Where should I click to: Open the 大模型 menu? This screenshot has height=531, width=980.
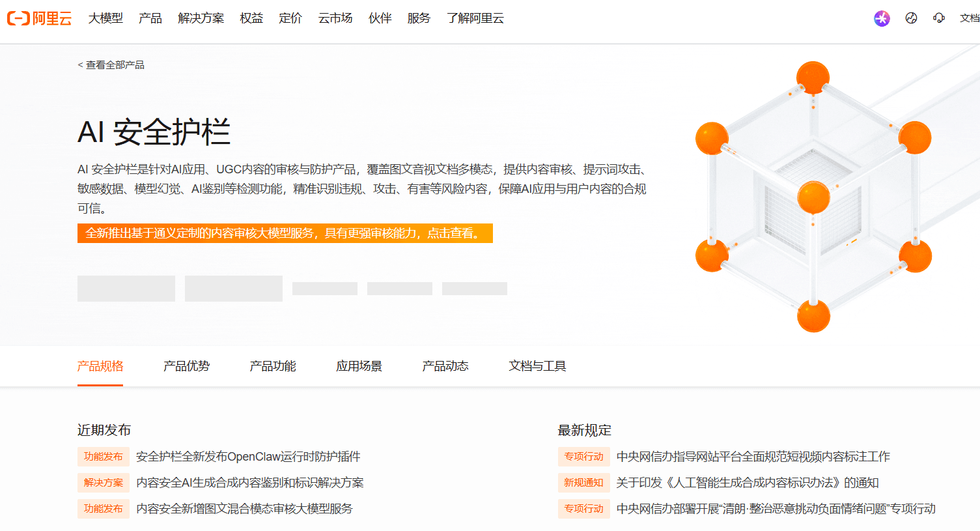coord(105,18)
